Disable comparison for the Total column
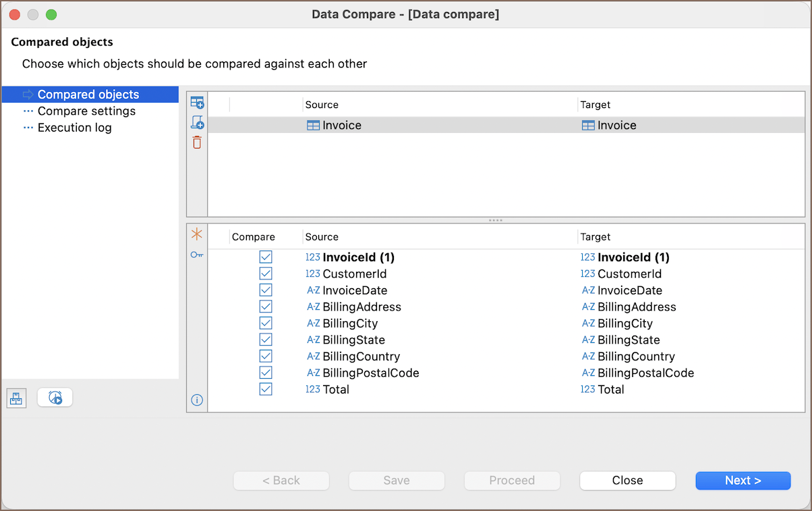This screenshot has height=511, width=812. [266, 389]
